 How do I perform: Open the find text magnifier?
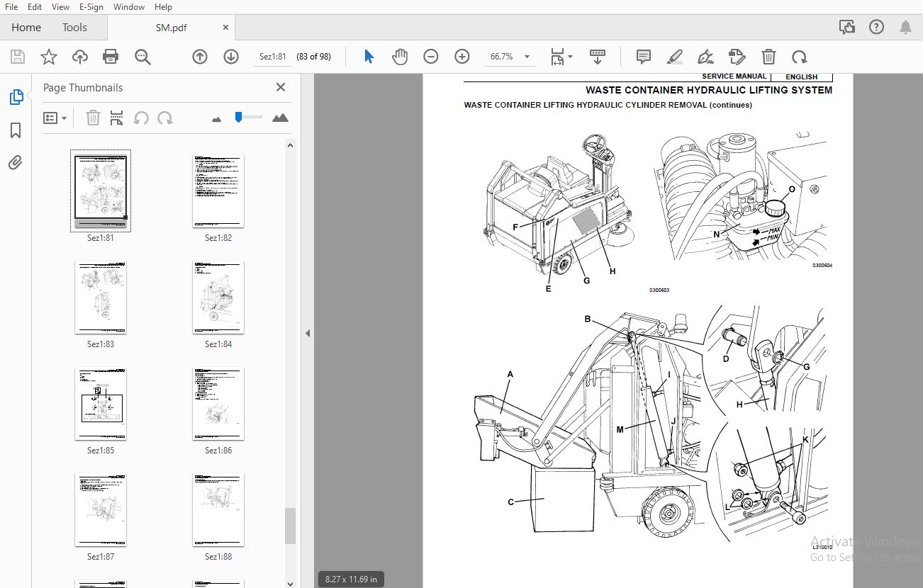tap(142, 57)
